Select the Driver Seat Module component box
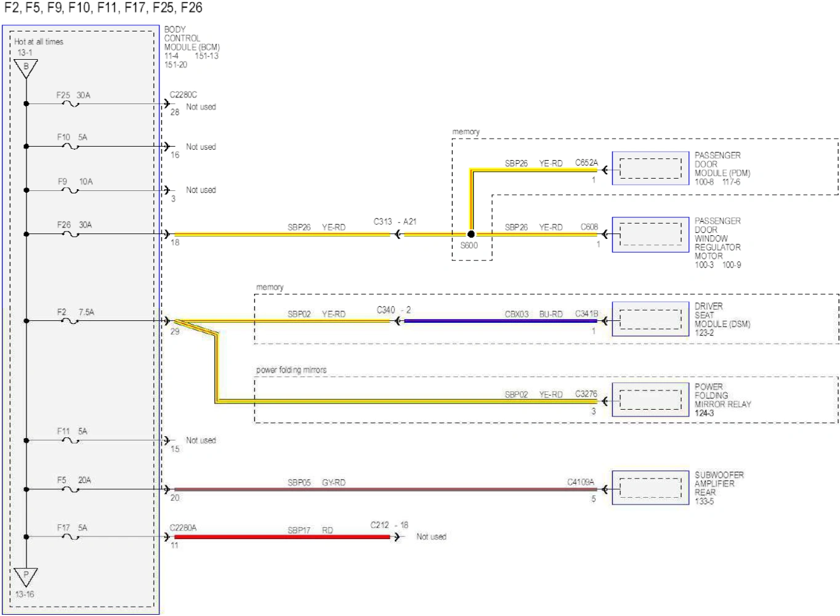Screen dimensions: 840x616 pyautogui.click(x=650, y=319)
